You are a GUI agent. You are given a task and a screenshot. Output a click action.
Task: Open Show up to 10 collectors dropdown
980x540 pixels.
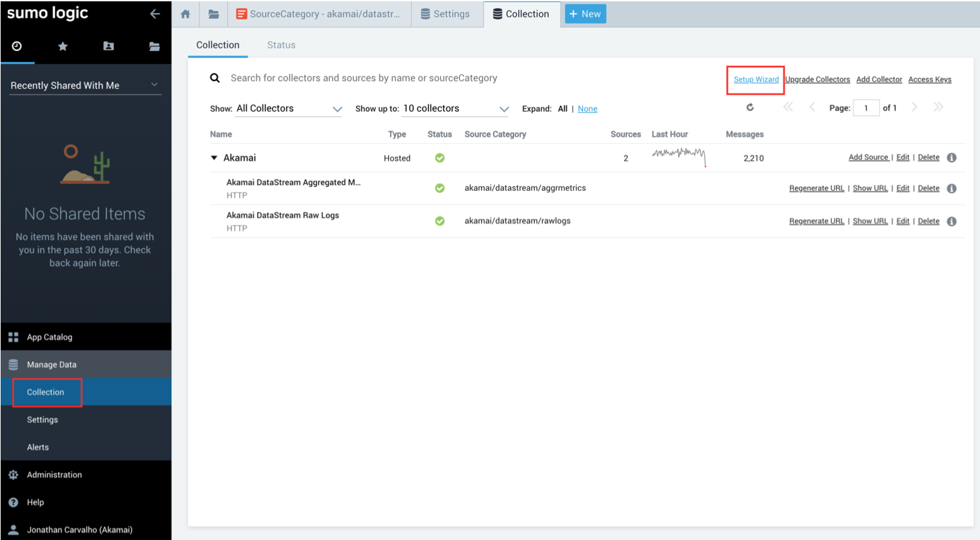[455, 109]
